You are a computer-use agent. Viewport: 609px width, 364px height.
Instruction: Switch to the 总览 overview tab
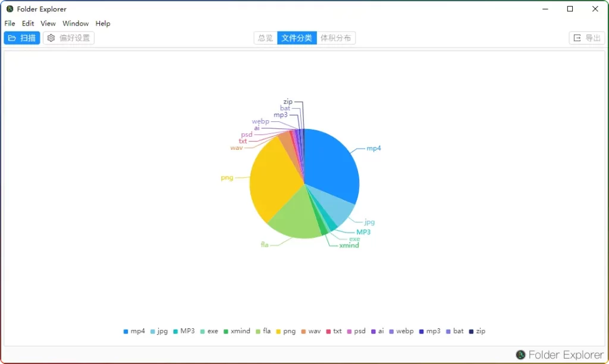pos(265,38)
